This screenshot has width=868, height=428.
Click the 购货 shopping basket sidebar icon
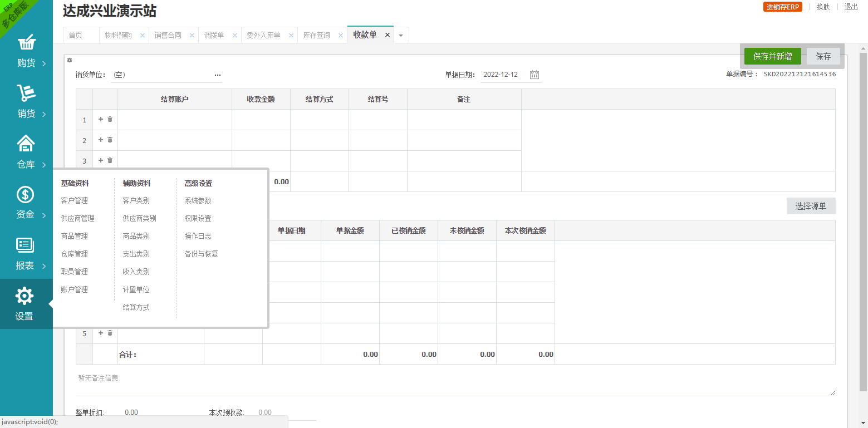[26, 43]
